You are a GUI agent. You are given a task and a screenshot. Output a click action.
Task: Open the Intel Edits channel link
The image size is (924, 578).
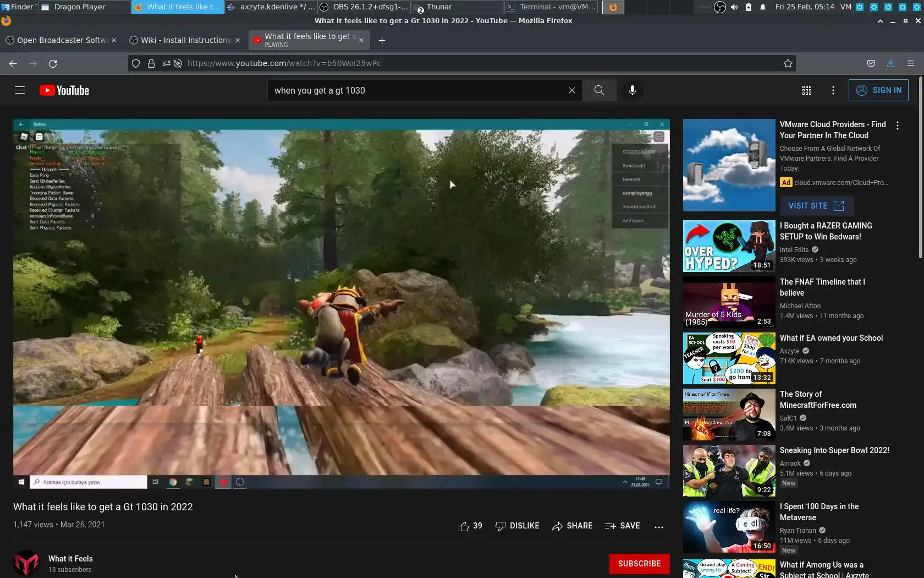click(x=794, y=250)
